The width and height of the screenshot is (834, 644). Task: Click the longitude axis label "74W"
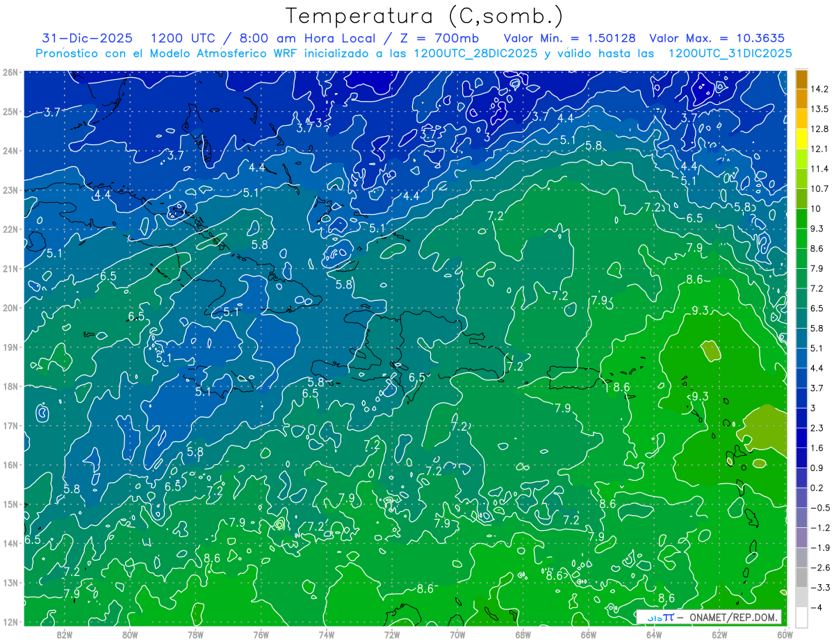coord(327,634)
